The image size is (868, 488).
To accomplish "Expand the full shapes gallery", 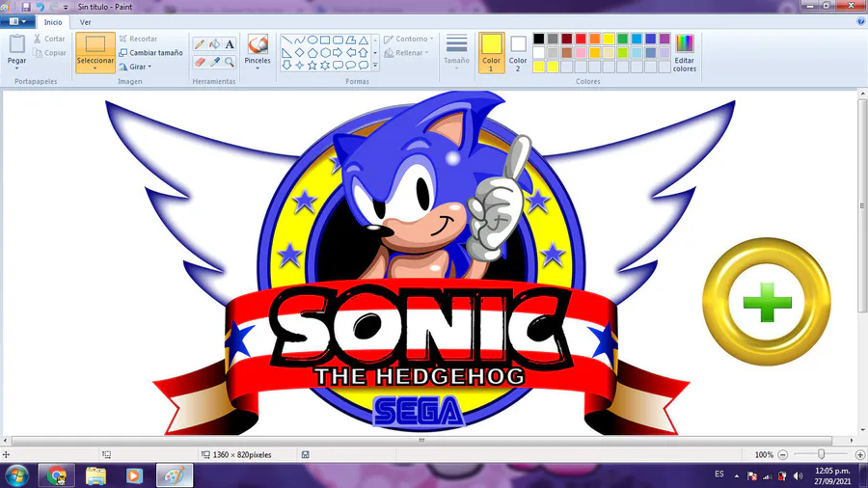I will [375, 66].
